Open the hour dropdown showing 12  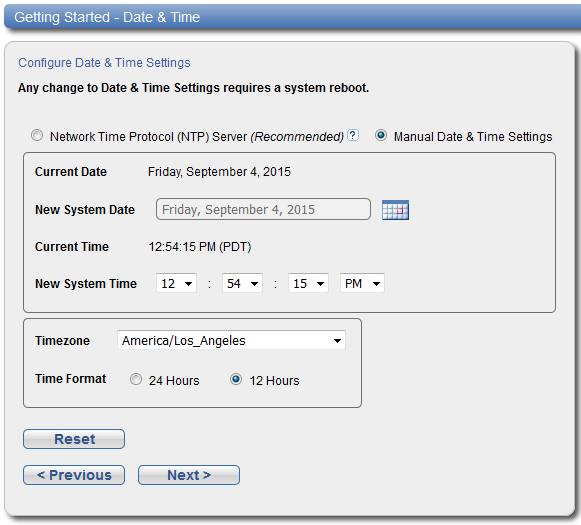(176, 283)
